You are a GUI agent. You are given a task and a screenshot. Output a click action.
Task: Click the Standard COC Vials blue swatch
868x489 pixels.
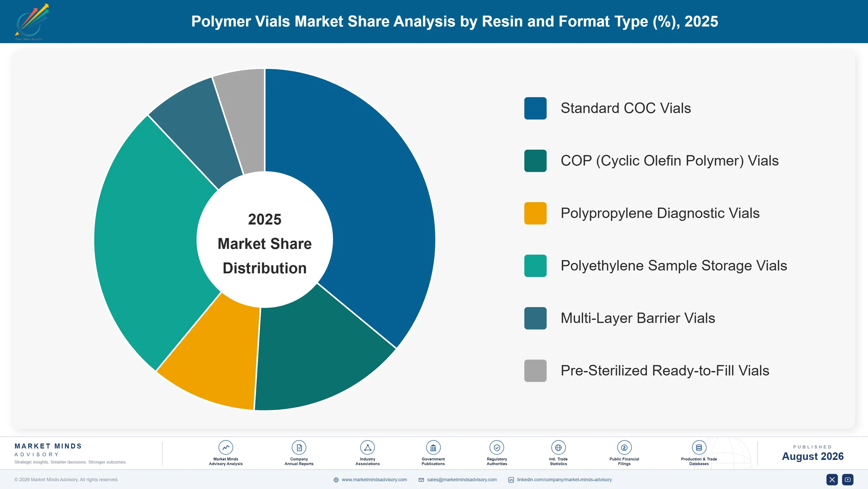coord(535,108)
